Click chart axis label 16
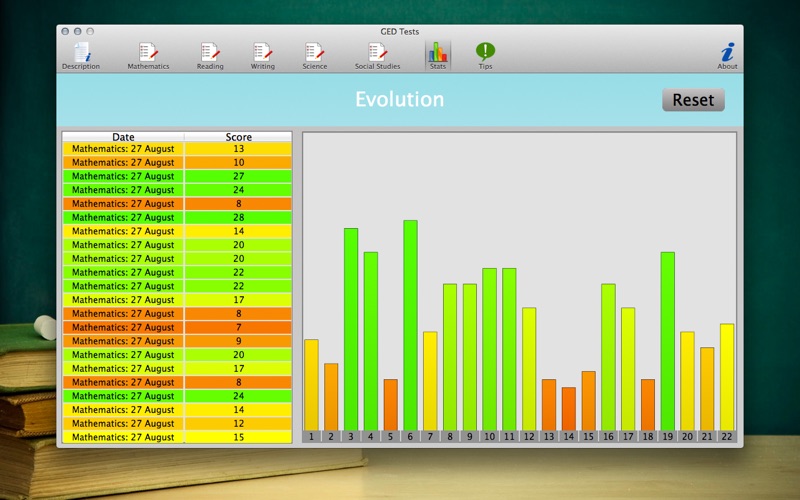 point(608,437)
